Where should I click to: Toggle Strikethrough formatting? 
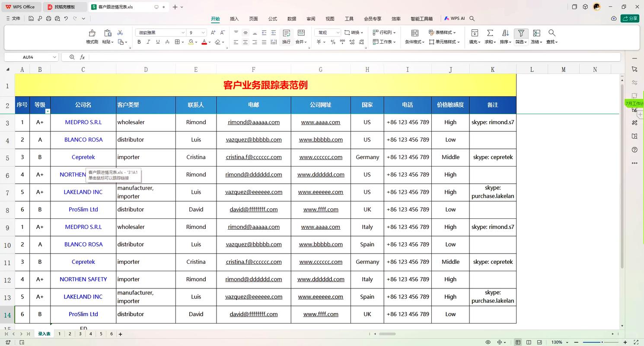167,42
